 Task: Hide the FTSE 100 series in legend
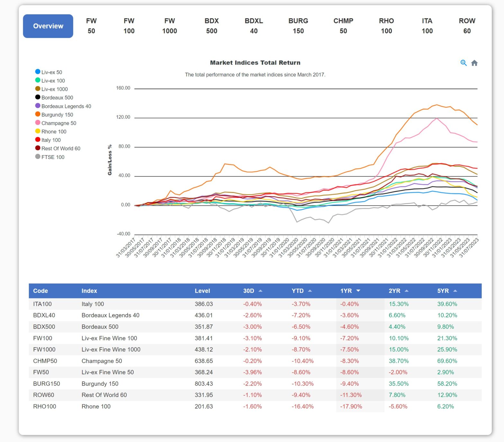click(x=50, y=157)
